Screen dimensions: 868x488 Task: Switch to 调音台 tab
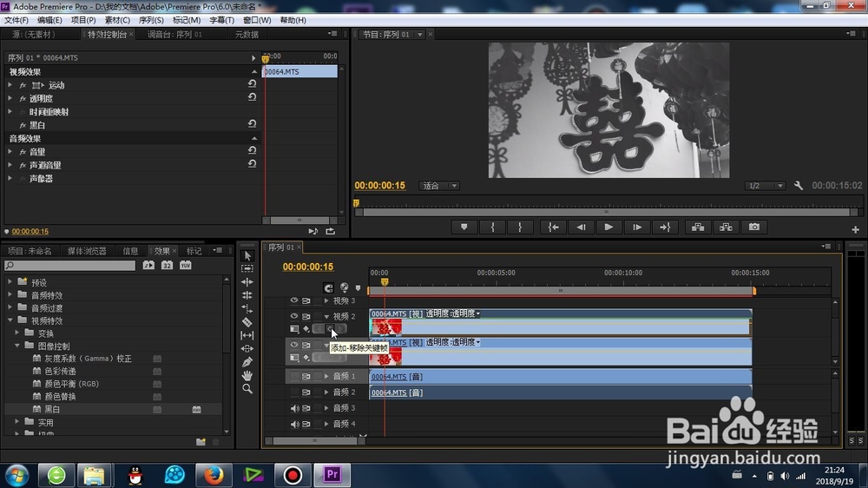click(174, 35)
